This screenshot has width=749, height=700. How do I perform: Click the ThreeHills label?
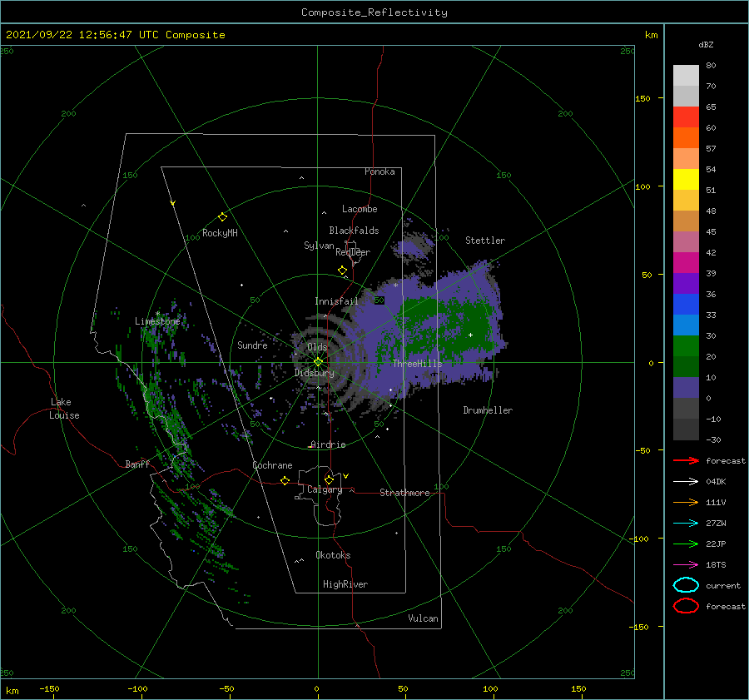tap(418, 364)
